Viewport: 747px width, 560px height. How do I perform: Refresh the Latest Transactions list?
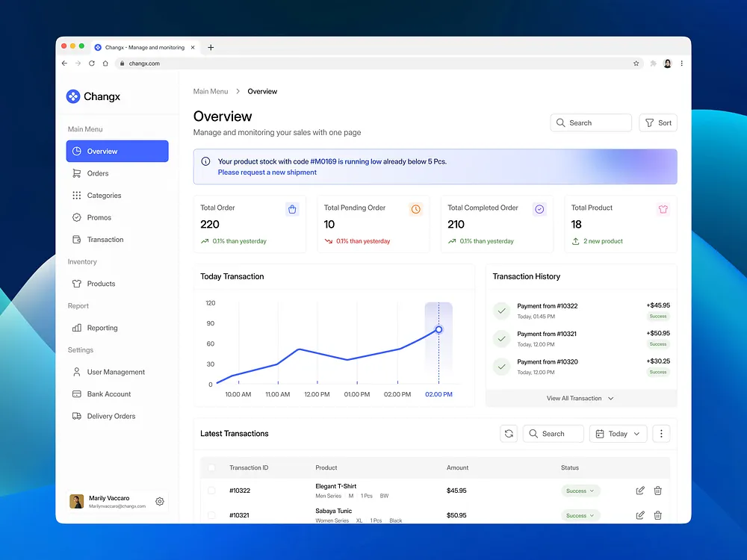coord(509,433)
